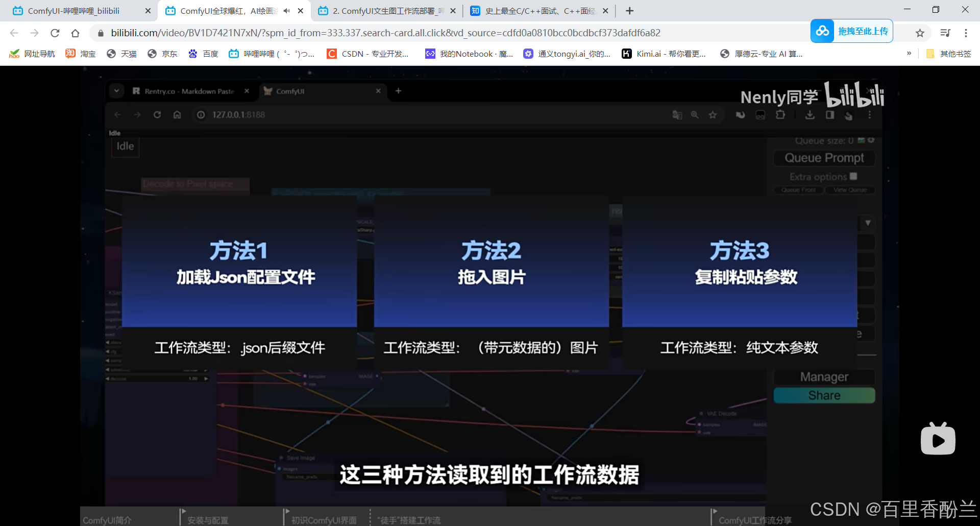
Task: Click the Queue Front button in video
Action: (799, 190)
